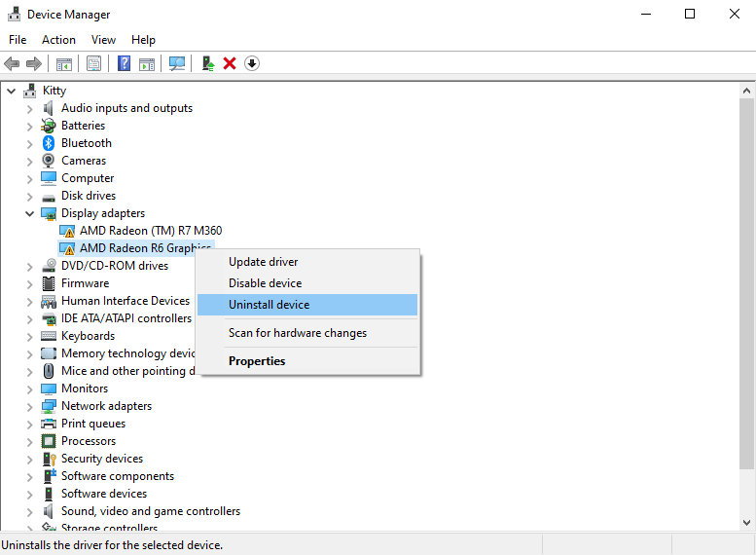Image resolution: width=756 pixels, height=555 pixels.
Task: Select Uninstall device in context menu
Action: coord(307,305)
